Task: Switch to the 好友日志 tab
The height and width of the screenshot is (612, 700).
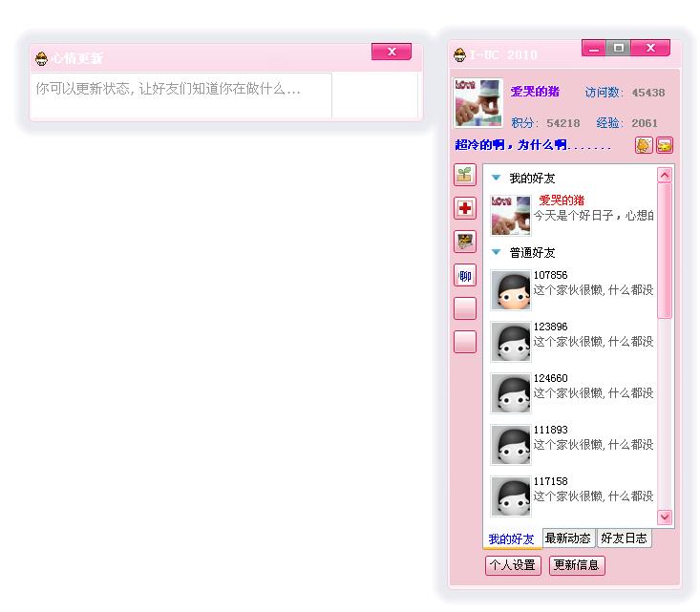Action: coord(625,538)
